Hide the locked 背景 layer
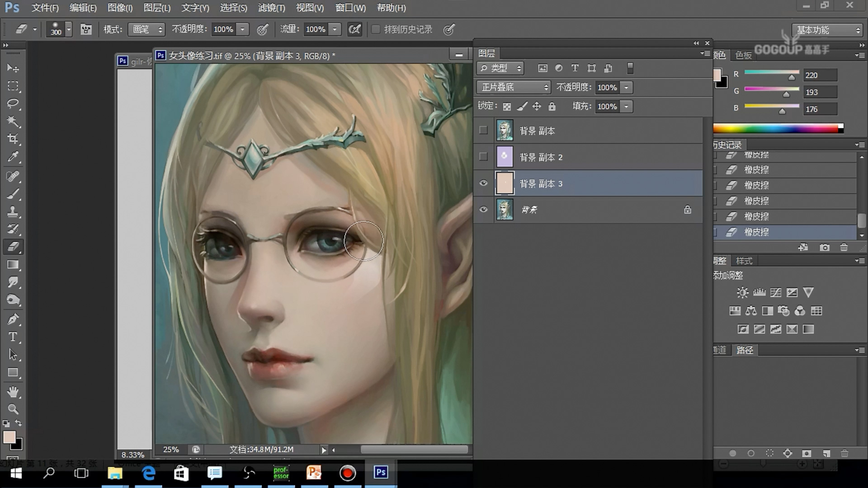Screen dimensions: 868x488 [x=483, y=209]
